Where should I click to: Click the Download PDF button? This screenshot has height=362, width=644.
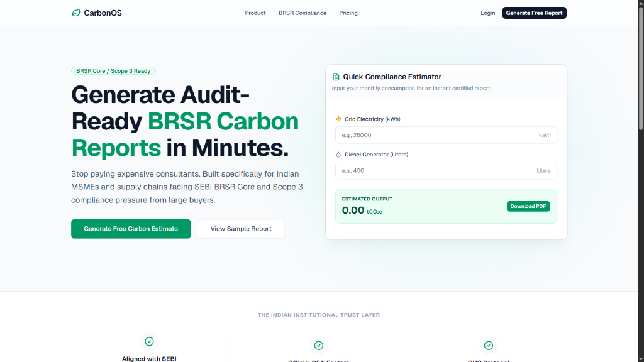click(x=528, y=206)
